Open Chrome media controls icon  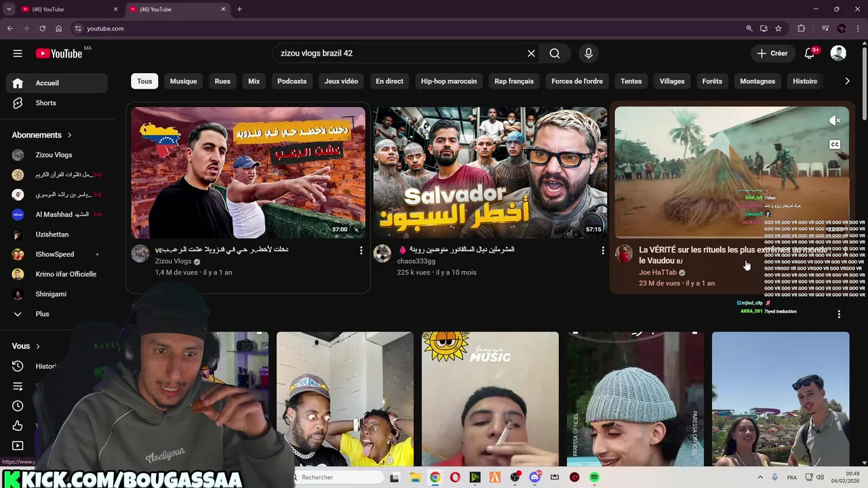click(825, 28)
